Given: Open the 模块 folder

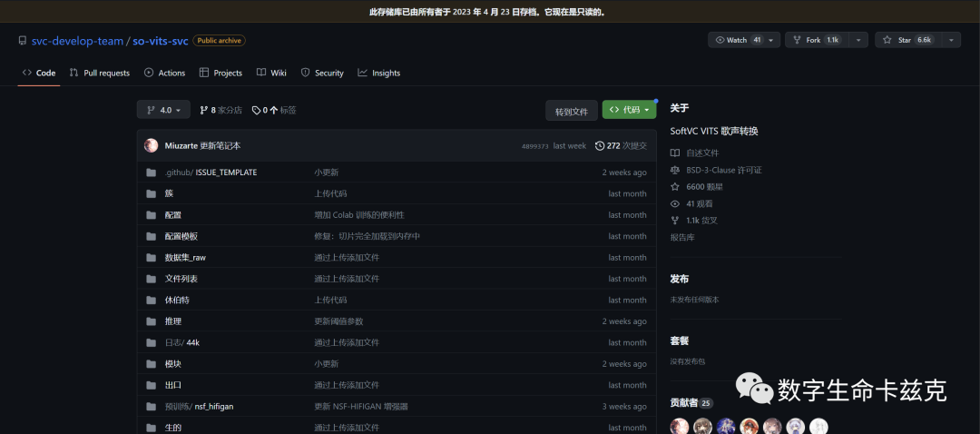Looking at the screenshot, I should click(x=173, y=364).
